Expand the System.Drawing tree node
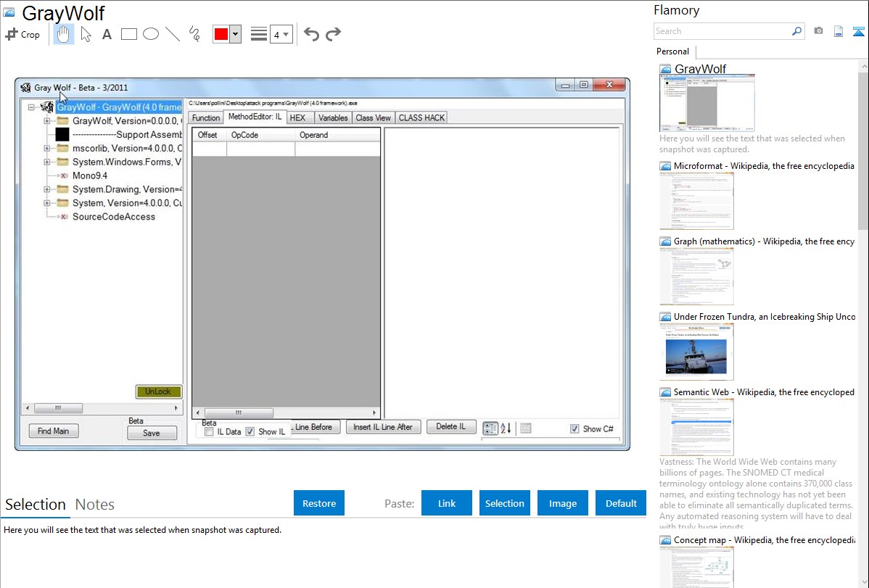This screenshot has height=588, width=869. click(x=47, y=189)
